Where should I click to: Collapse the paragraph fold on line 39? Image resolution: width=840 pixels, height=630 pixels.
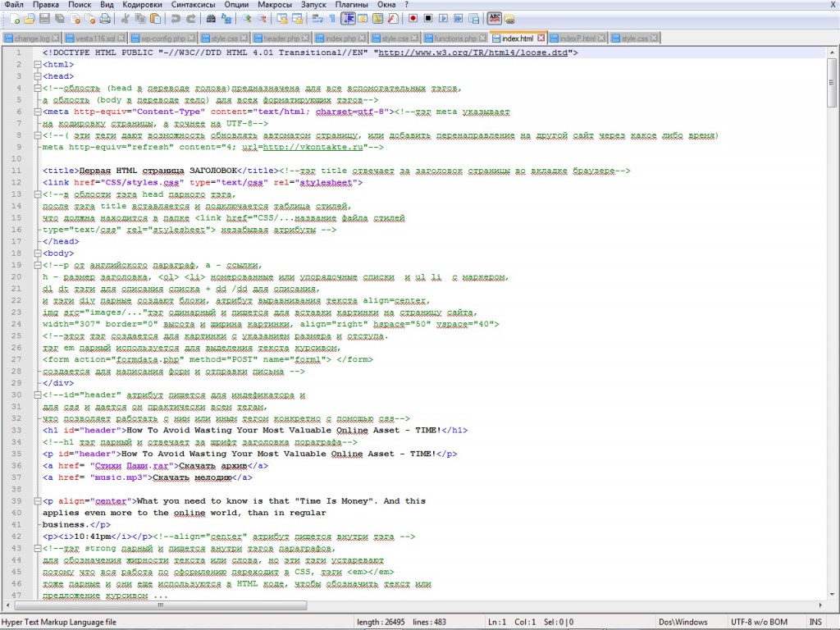coord(38,501)
